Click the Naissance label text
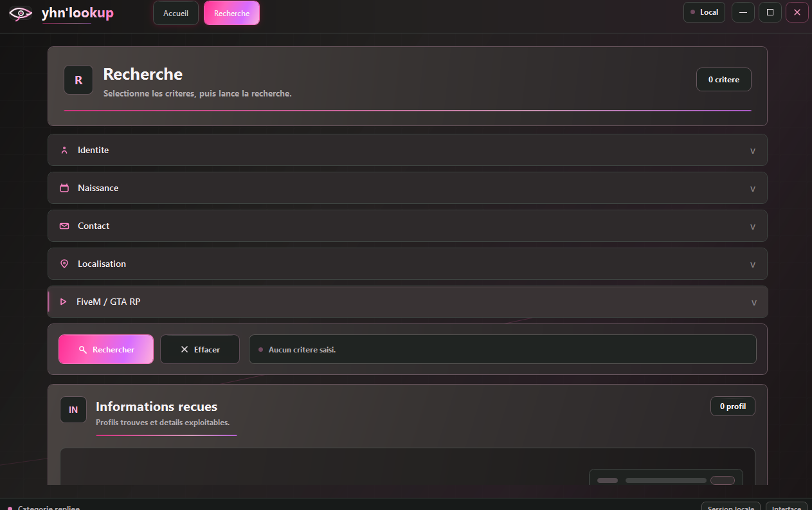This screenshot has height=510, width=812. (x=98, y=188)
